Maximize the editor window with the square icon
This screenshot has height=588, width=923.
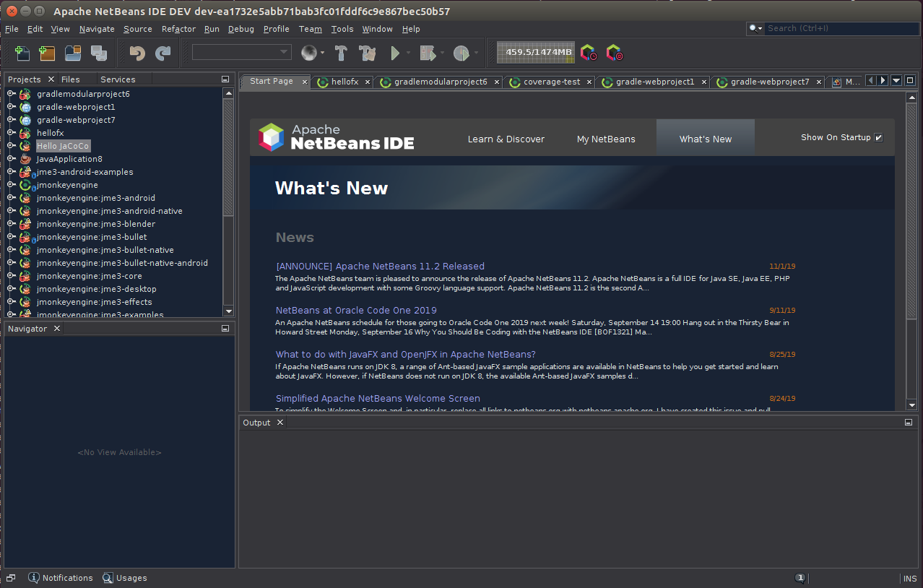[x=910, y=80]
